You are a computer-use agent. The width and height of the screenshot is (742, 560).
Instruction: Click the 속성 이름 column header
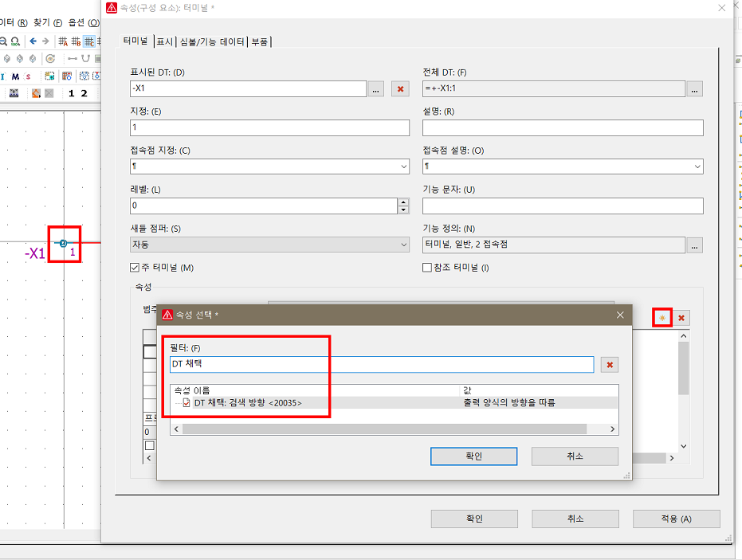coord(315,390)
